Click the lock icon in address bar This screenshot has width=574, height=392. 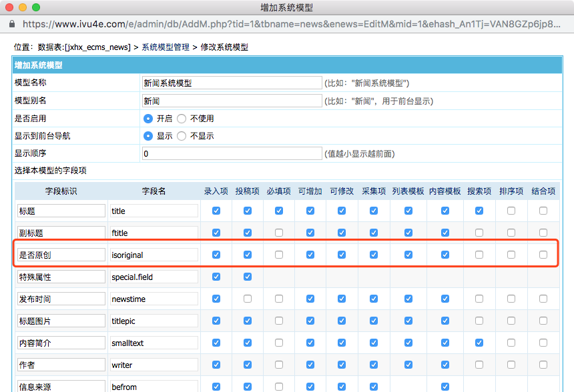pos(11,24)
